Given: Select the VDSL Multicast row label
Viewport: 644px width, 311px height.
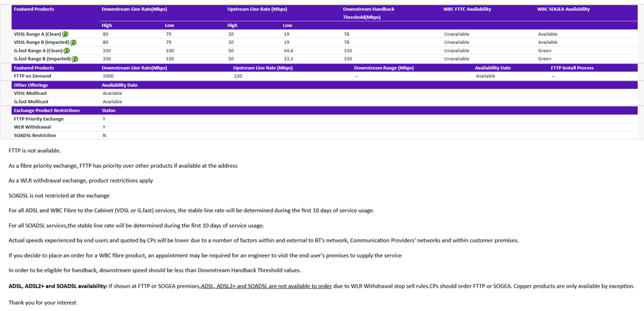Looking at the screenshot, I should [30, 94].
